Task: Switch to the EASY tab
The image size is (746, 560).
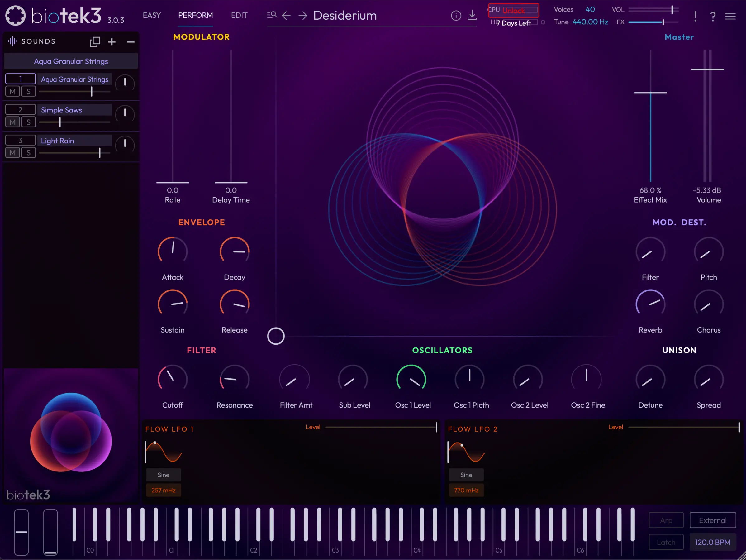Action: [x=151, y=15]
